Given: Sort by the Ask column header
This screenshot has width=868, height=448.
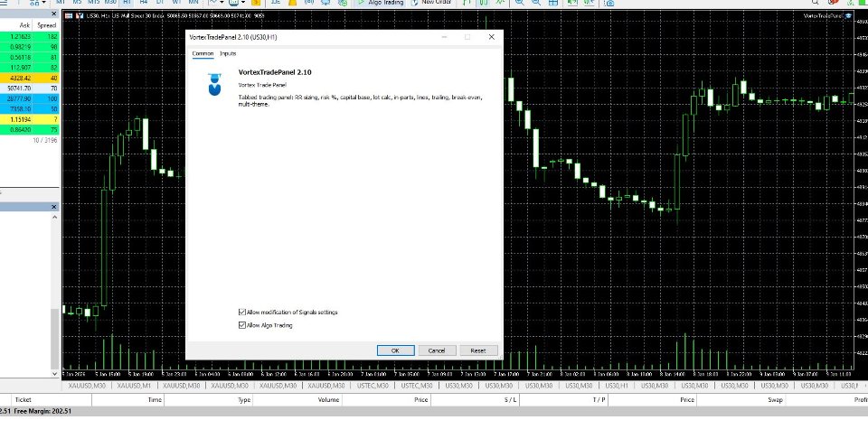Looking at the screenshot, I should 24,25.
